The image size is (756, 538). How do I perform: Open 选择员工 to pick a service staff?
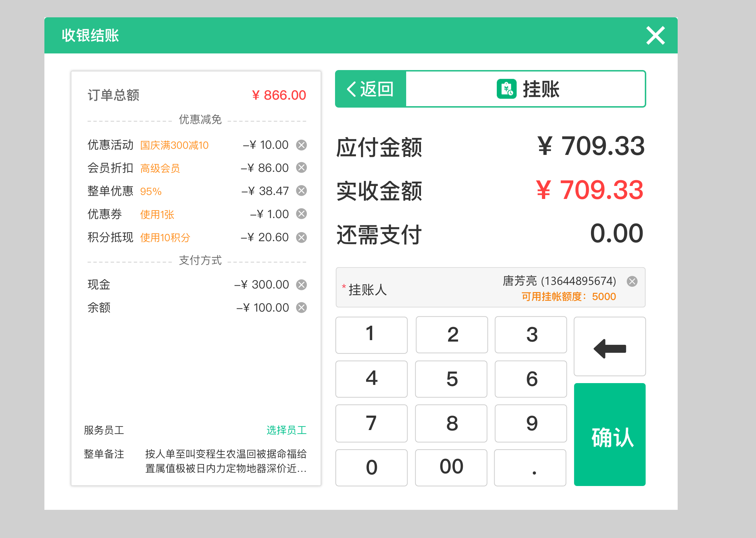click(287, 430)
